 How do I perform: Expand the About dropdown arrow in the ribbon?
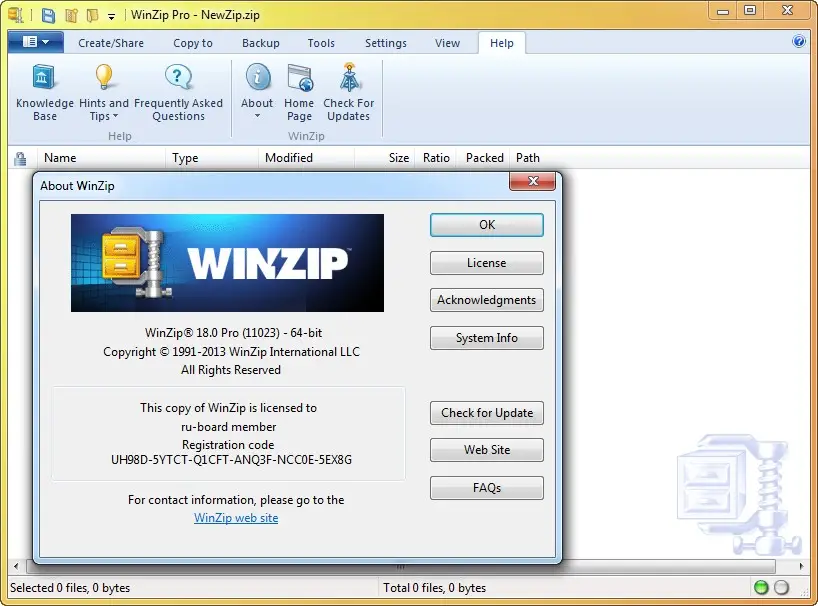pyautogui.click(x=257, y=116)
